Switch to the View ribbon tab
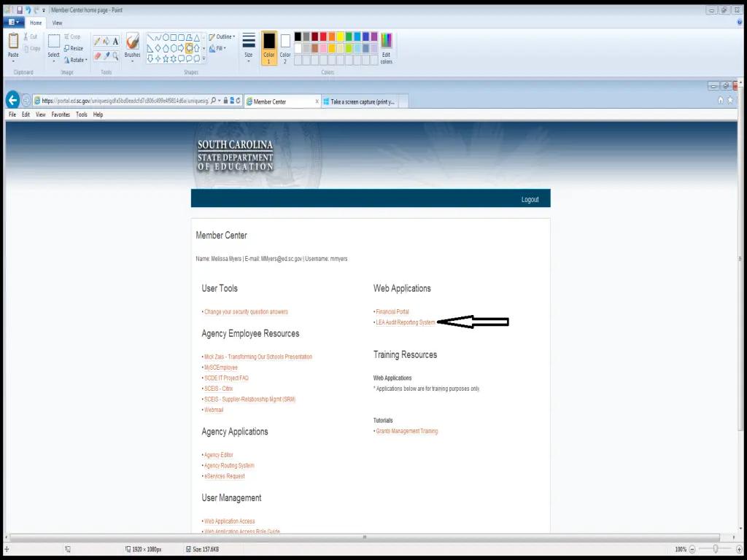The image size is (747, 560). (57, 23)
